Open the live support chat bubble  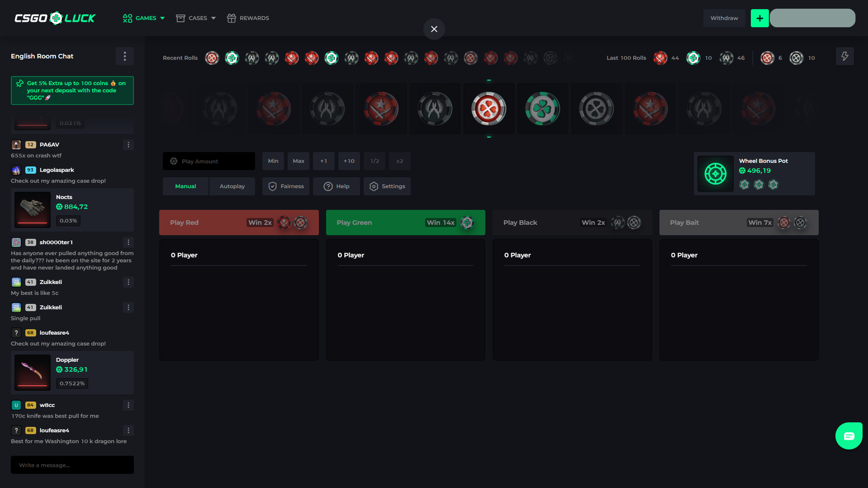click(848, 435)
